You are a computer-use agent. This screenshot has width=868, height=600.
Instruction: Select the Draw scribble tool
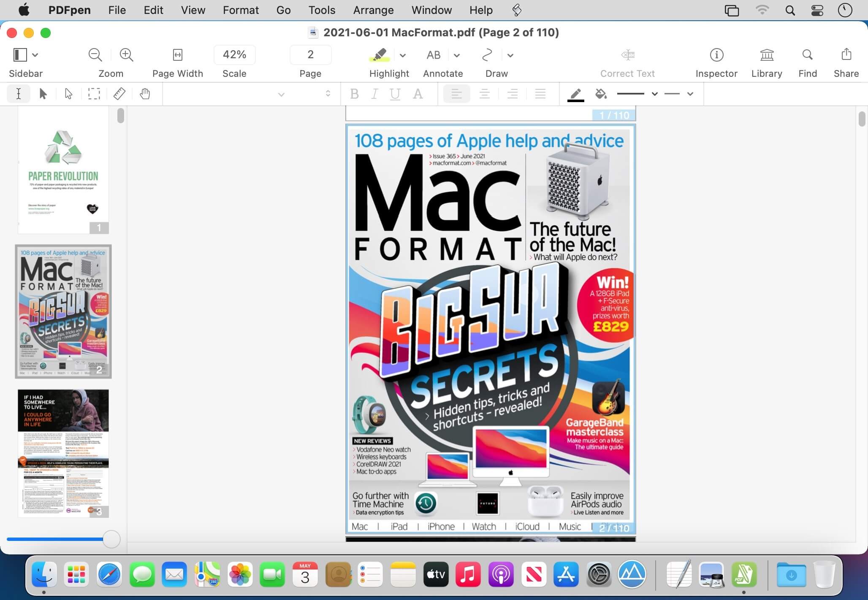pos(487,55)
